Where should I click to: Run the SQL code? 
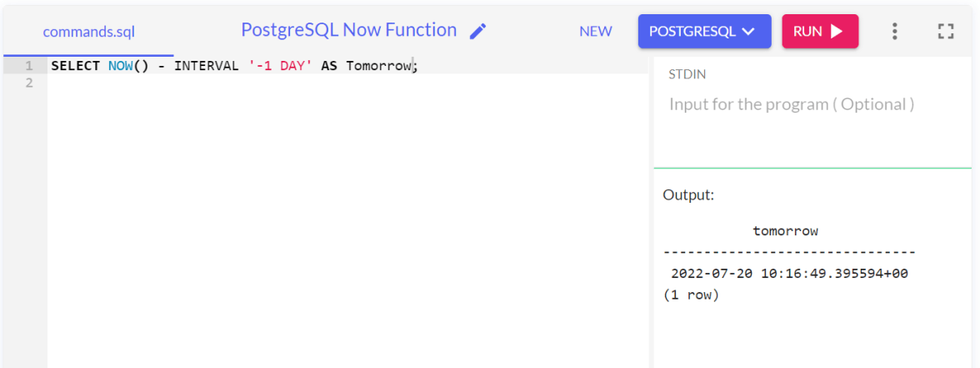point(819,32)
